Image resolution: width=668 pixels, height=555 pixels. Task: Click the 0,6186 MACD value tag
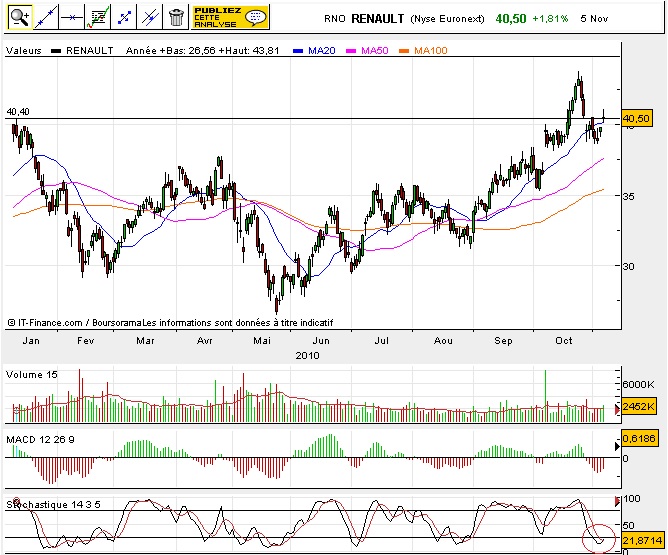pyautogui.click(x=638, y=438)
